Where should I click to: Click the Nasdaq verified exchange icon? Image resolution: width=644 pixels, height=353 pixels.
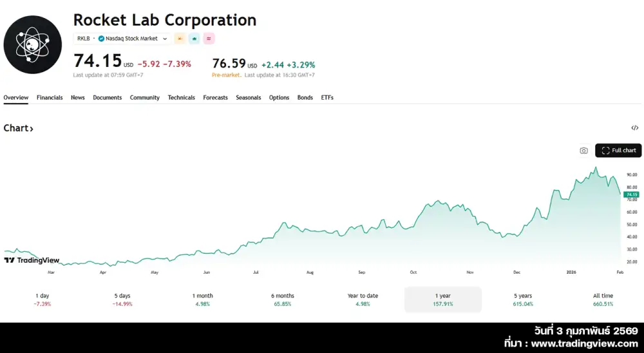(101, 39)
